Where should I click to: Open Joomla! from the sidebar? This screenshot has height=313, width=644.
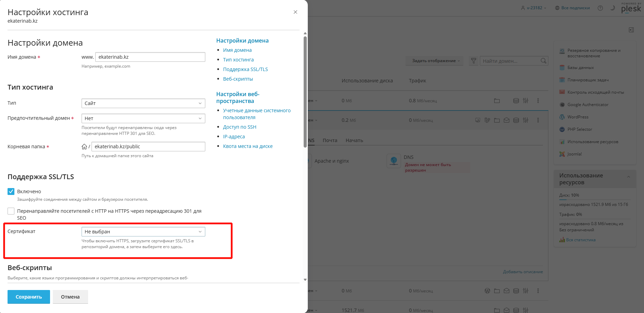574,154
